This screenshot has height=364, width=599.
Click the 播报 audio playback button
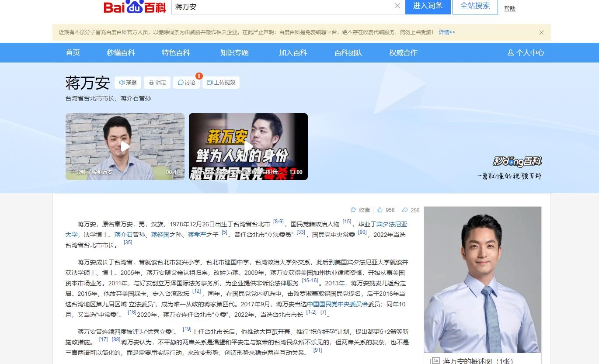(128, 83)
